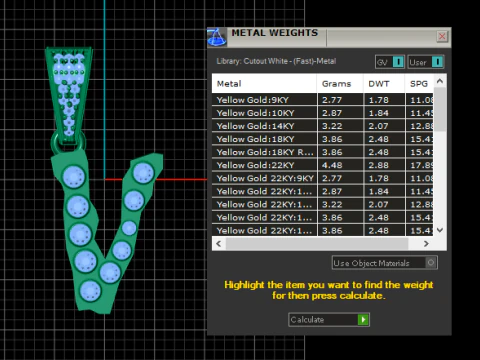Click the DWT column header
The height and width of the screenshot is (360, 480).
pos(384,84)
